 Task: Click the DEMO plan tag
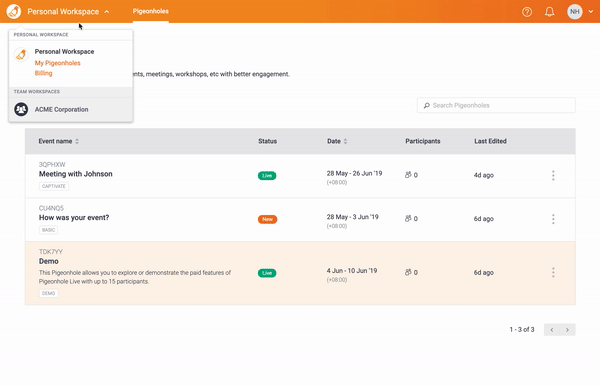(48, 293)
